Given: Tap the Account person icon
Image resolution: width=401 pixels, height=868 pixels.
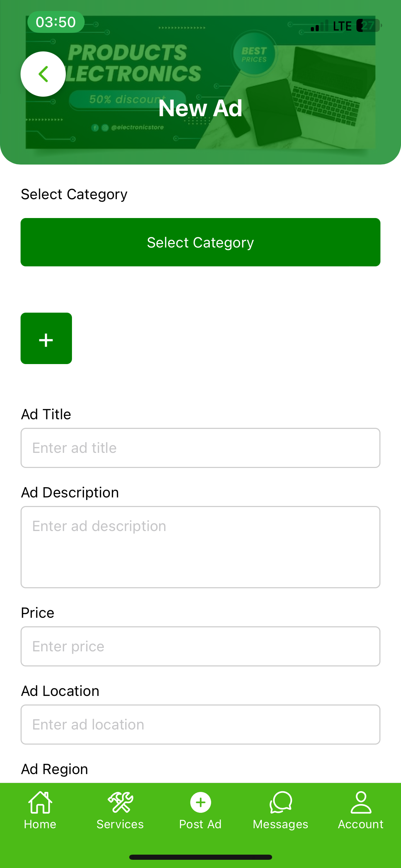Looking at the screenshot, I should [361, 803].
